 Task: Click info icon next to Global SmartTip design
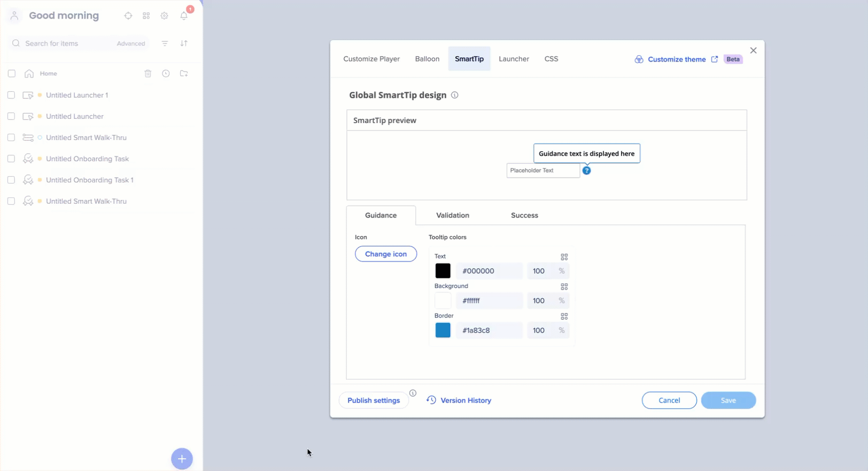click(455, 95)
